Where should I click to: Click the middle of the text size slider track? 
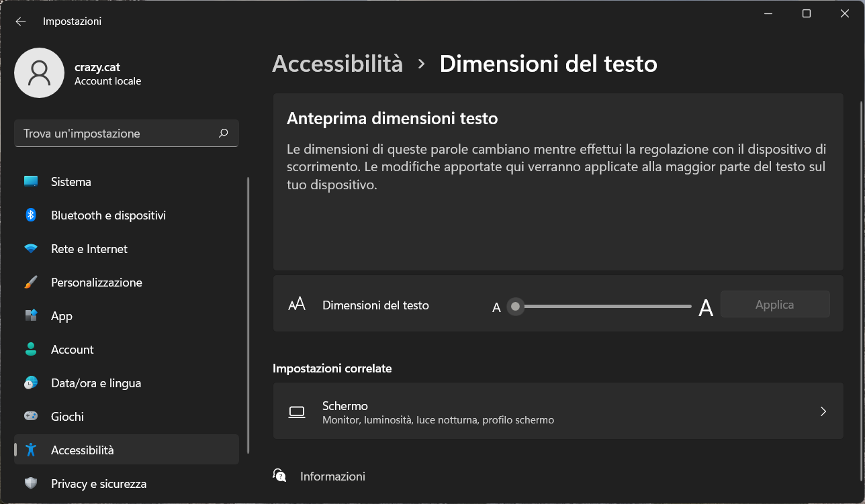click(x=602, y=306)
